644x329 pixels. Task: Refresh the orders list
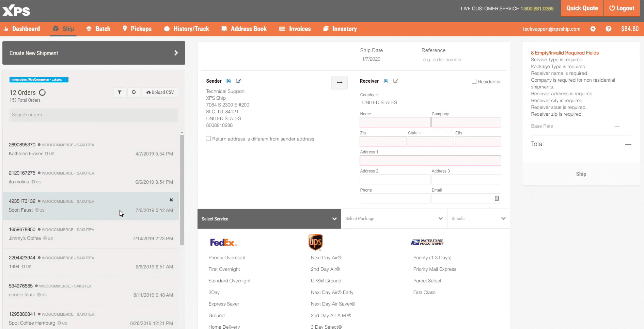[134, 92]
